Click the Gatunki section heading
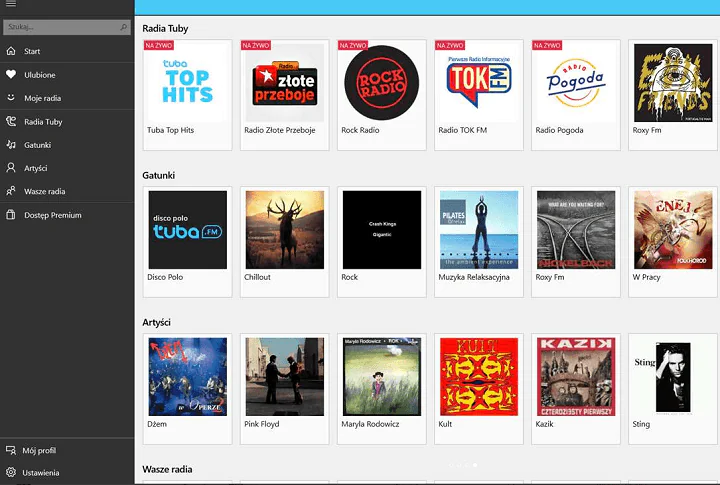The image size is (720, 485). (x=158, y=175)
